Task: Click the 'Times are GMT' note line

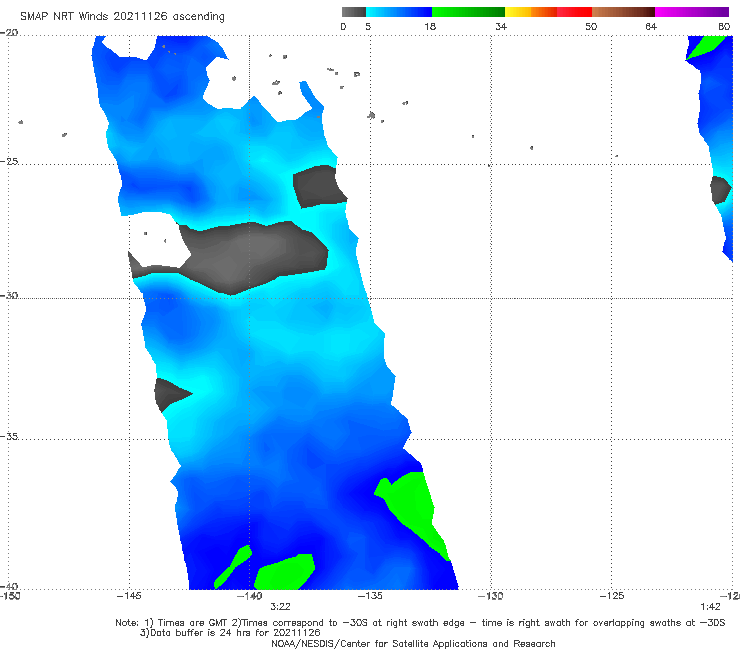Action: (x=420, y=623)
